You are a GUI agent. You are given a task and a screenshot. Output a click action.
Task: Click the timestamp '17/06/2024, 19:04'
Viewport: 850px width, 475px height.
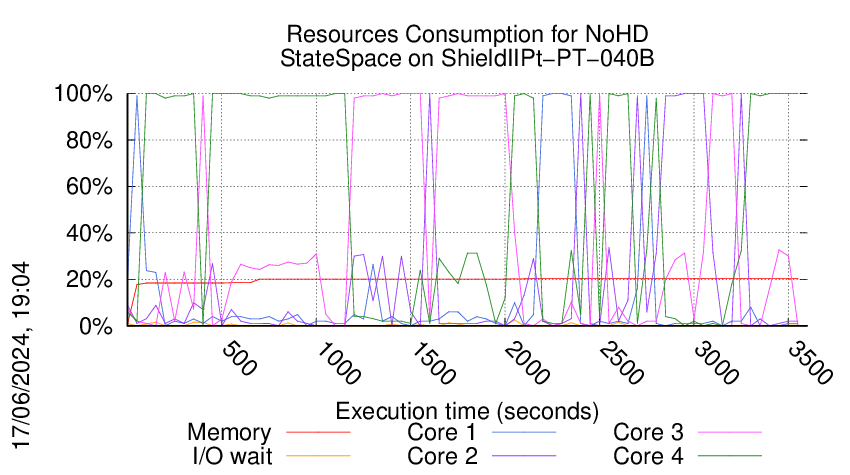pos(21,356)
